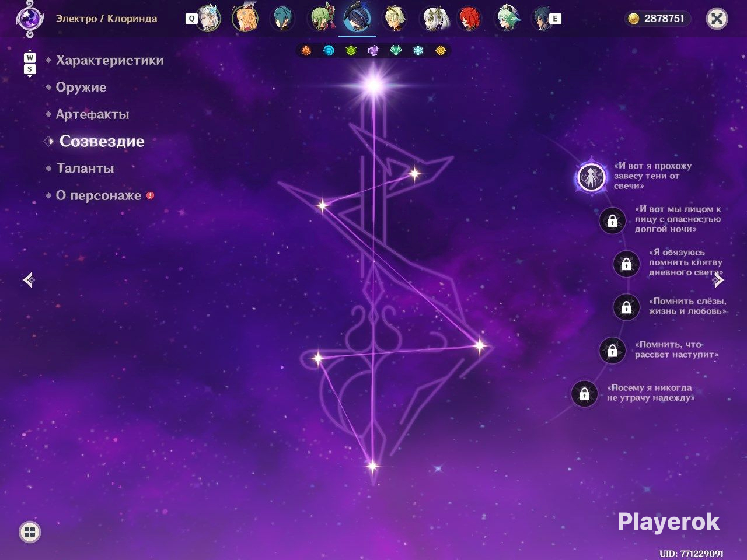Viewport: 747px width, 560px height.
Task: Filter characters by the teal Anemo icon
Action: [x=396, y=51]
